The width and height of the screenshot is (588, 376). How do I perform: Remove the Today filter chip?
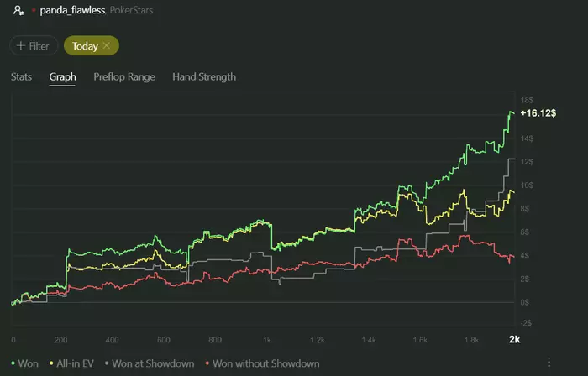point(107,45)
